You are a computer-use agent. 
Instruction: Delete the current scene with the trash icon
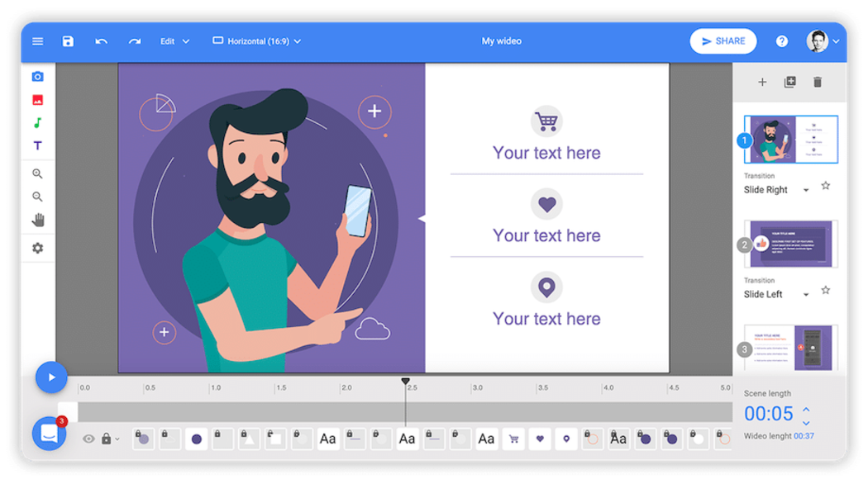click(x=817, y=82)
